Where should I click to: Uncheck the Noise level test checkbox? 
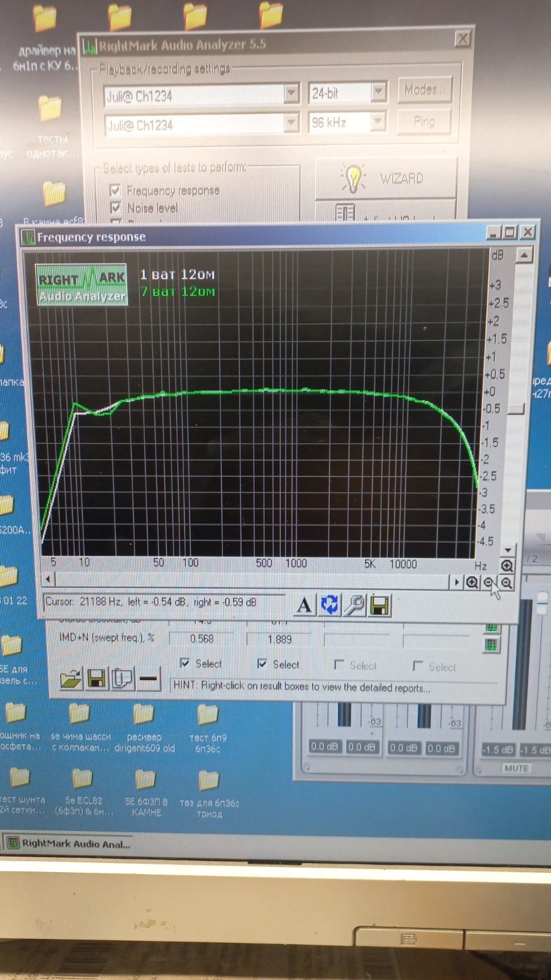[x=116, y=208]
